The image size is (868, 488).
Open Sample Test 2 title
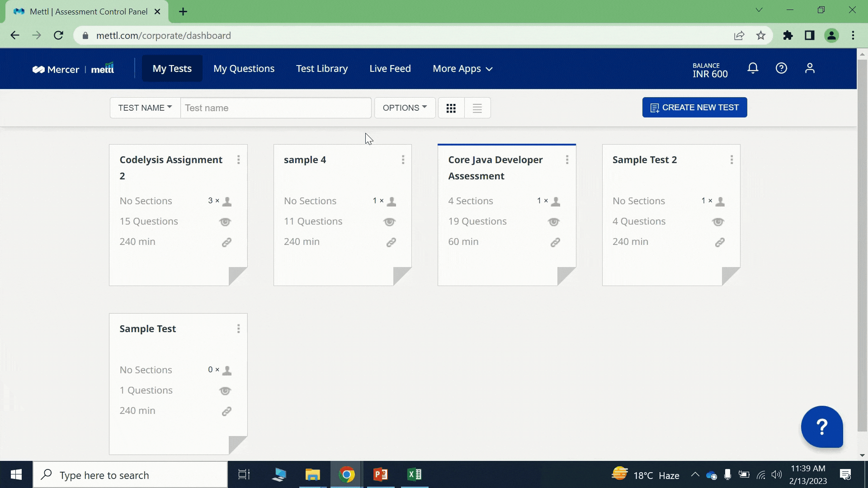click(645, 160)
